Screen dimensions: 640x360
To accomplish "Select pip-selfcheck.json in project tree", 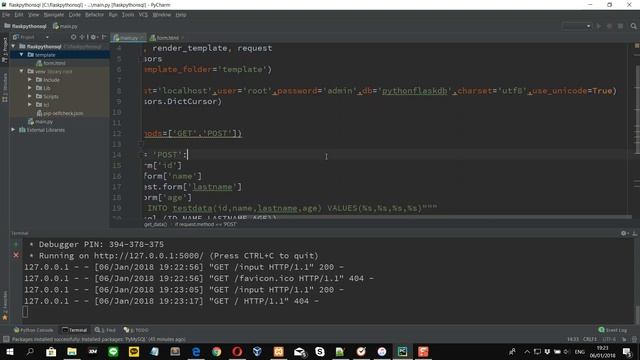I will 60,113.
